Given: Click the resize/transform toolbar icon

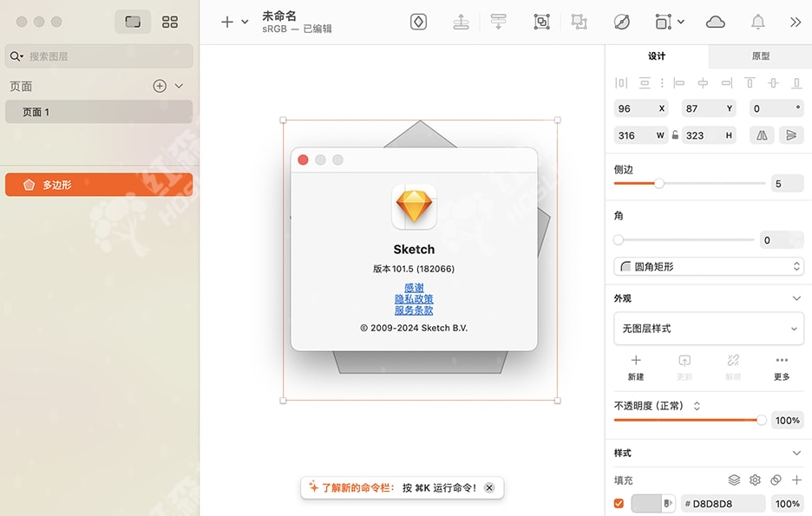Looking at the screenshot, I should click(664, 22).
